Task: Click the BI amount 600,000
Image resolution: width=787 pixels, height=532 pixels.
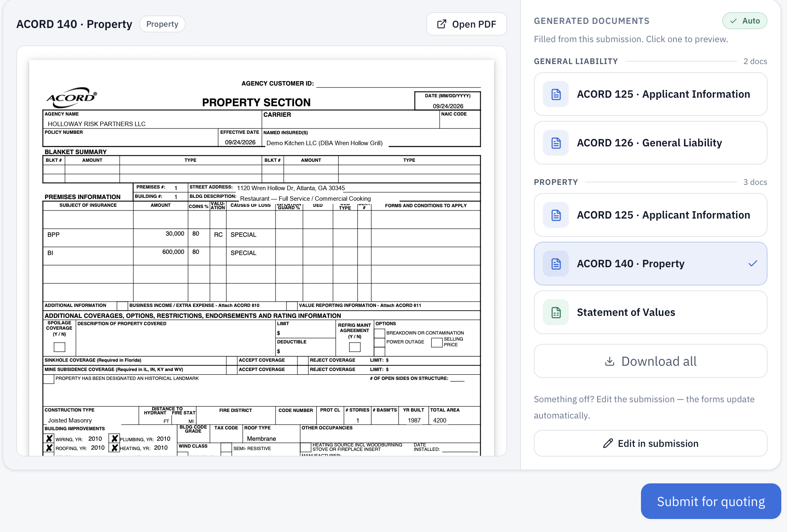Action: (173, 252)
